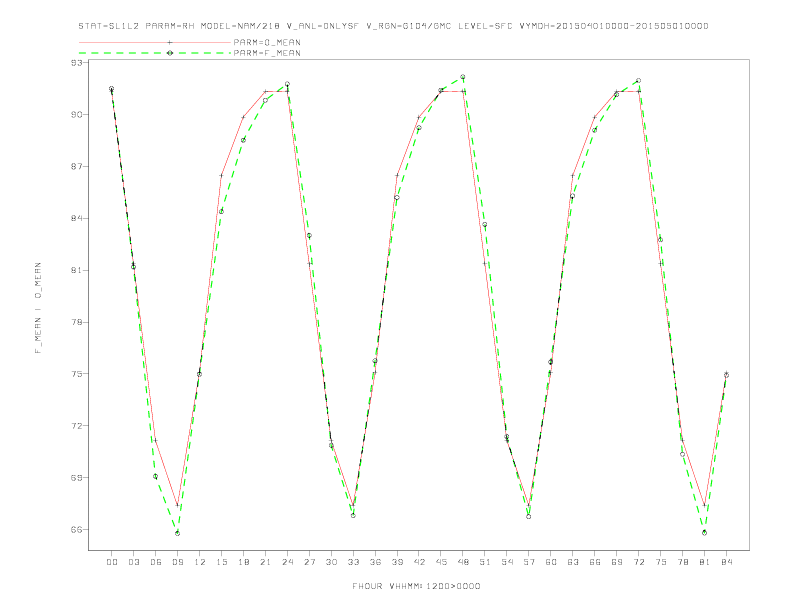Click the PARM=O_MEAN legend label
The width and height of the screenshot is (792, 612).
pos(267,42)
